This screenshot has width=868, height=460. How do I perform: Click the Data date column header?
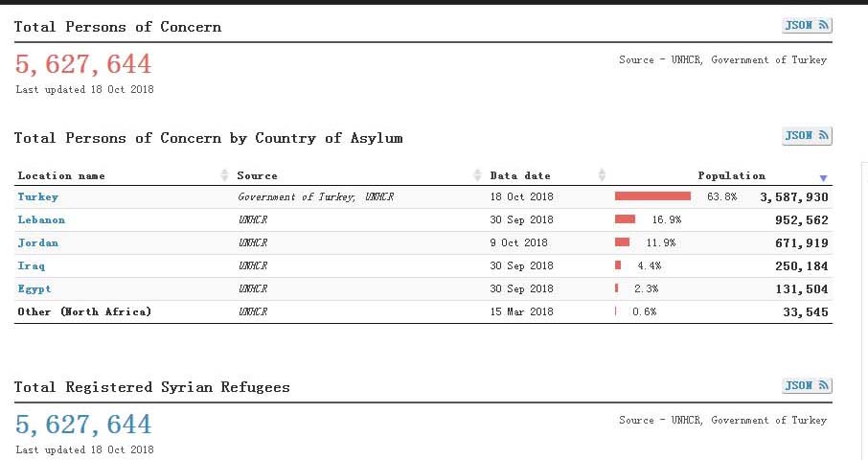click(x=520, y=176)
